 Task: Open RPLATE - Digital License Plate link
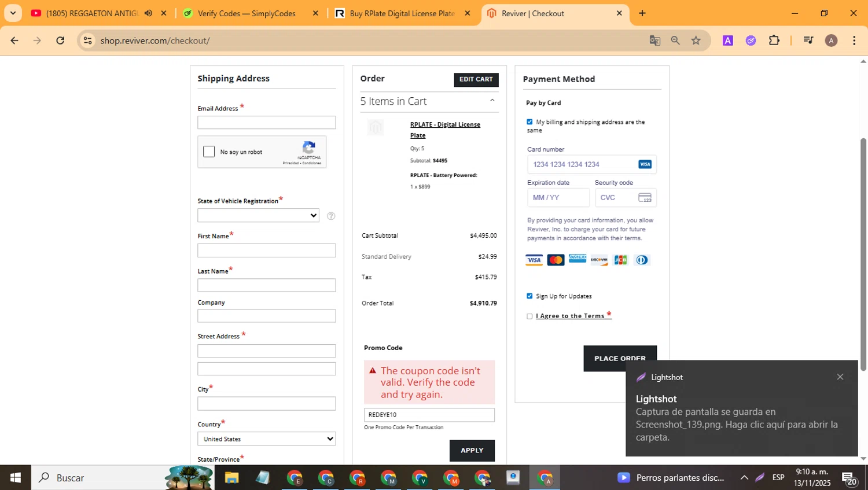pyautogui.click(x=445, y=130)
